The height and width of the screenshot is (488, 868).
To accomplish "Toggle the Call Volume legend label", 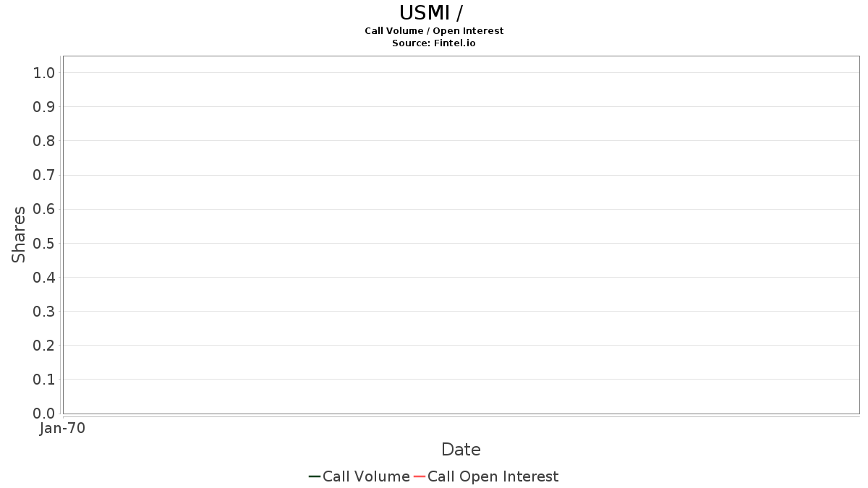I will 366,476.
